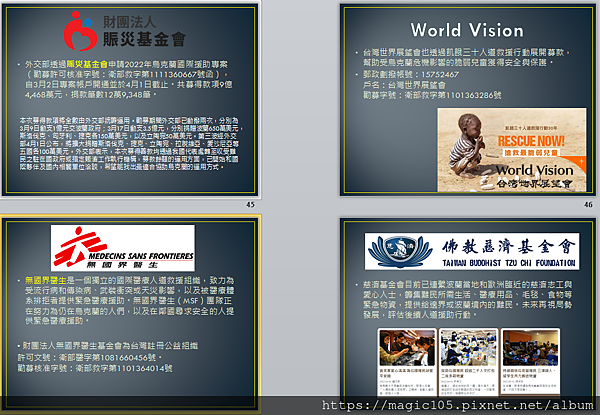Click the small paragraph beginning '本次募得款項'

130,143
